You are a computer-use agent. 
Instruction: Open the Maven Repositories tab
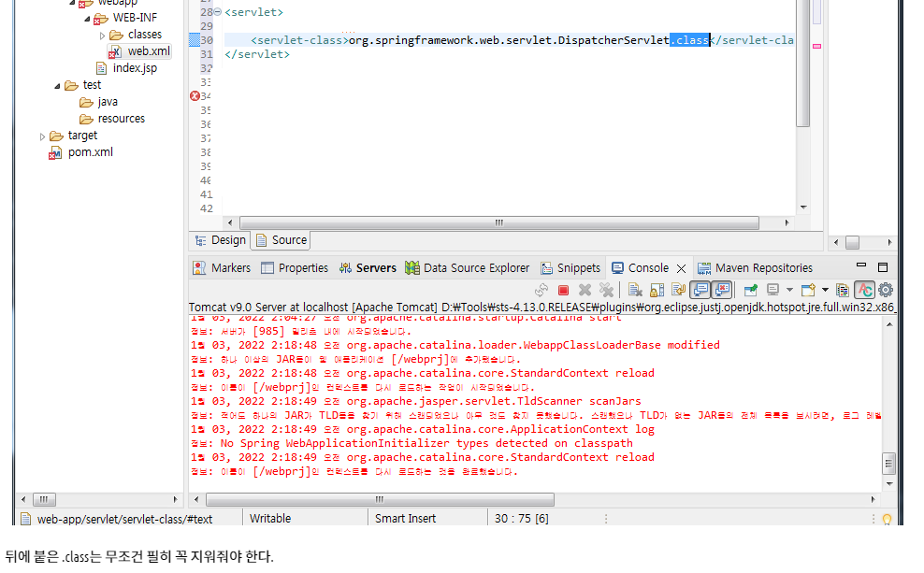(x=755, y=268)
